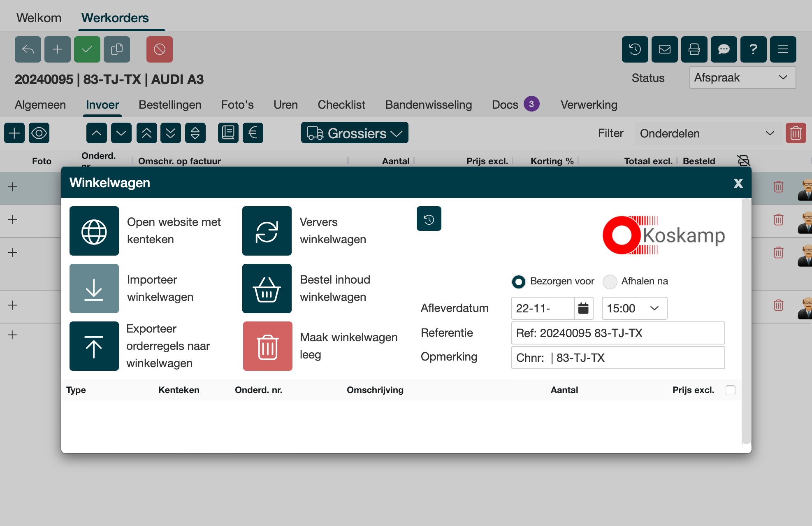The width and height of the screenshot is (812, 526).
Task: Open the Docs tab
Action: 505,105
